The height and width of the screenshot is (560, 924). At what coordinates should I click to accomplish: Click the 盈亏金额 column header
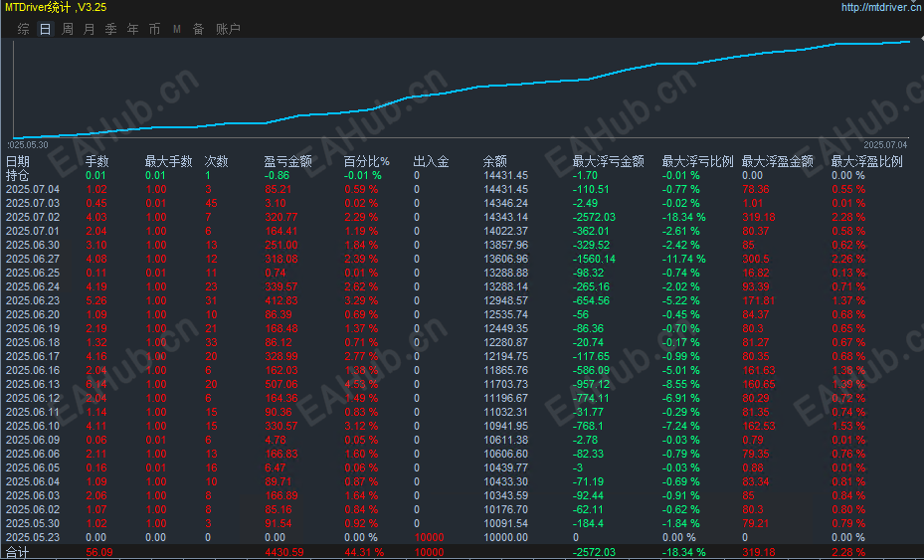point(288,161)
